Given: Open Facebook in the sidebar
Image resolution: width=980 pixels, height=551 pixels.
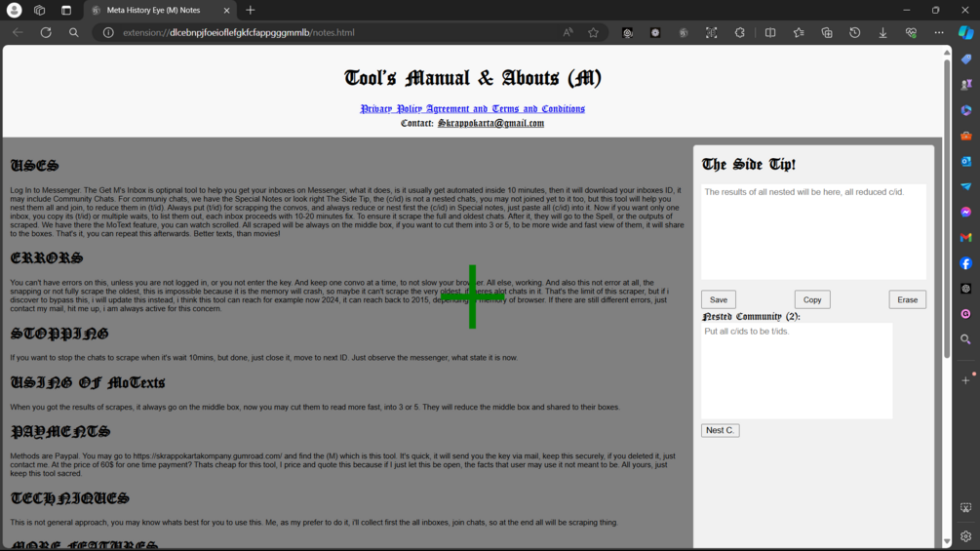Looking at the screenshot, I should (x=965, y=263).
